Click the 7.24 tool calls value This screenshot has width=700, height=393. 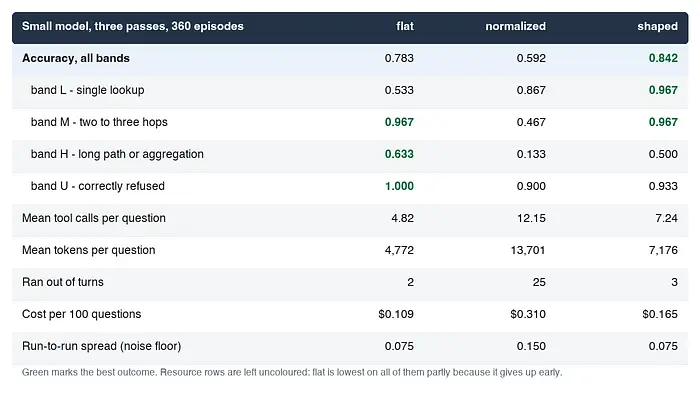click(x=667, y=218)
